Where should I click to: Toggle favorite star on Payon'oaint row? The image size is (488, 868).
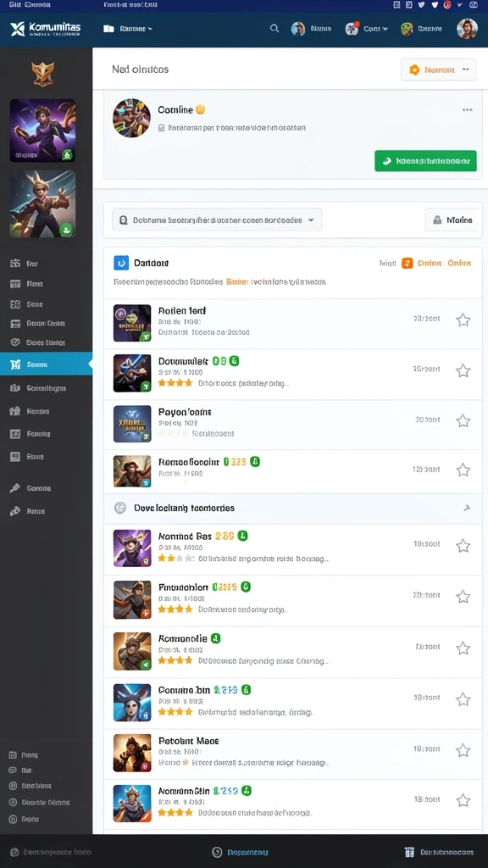coord(463,420)
